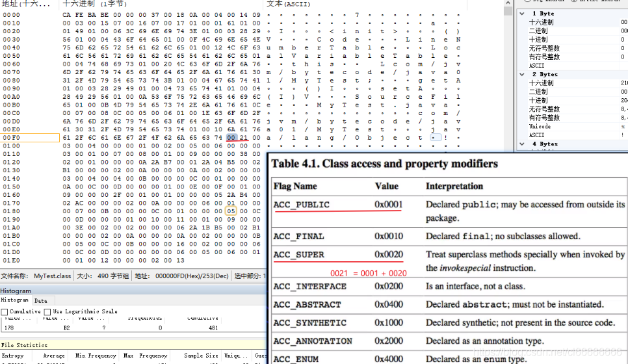
Task: Click the 490 字节组 size in status bar
Action: (113, 276)
